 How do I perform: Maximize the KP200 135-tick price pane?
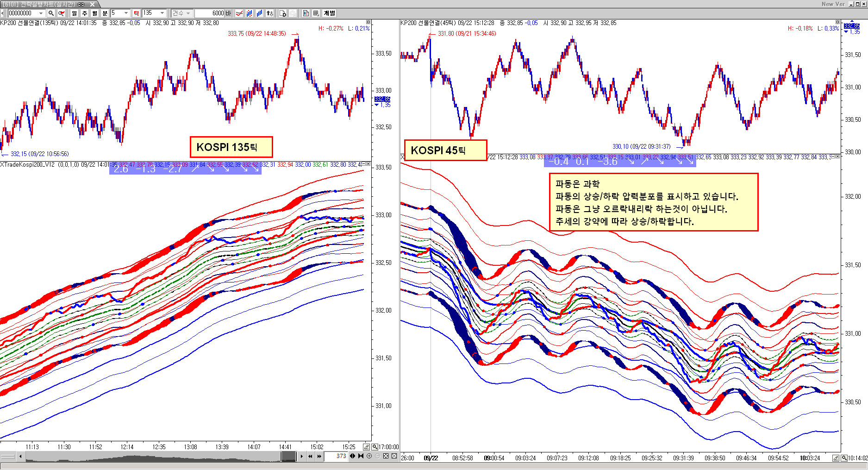(x=368, y=22)
